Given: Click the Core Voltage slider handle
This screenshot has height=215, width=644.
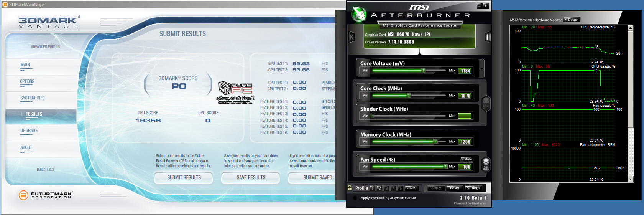Looking at the screenshot, I should click(424, 70).
